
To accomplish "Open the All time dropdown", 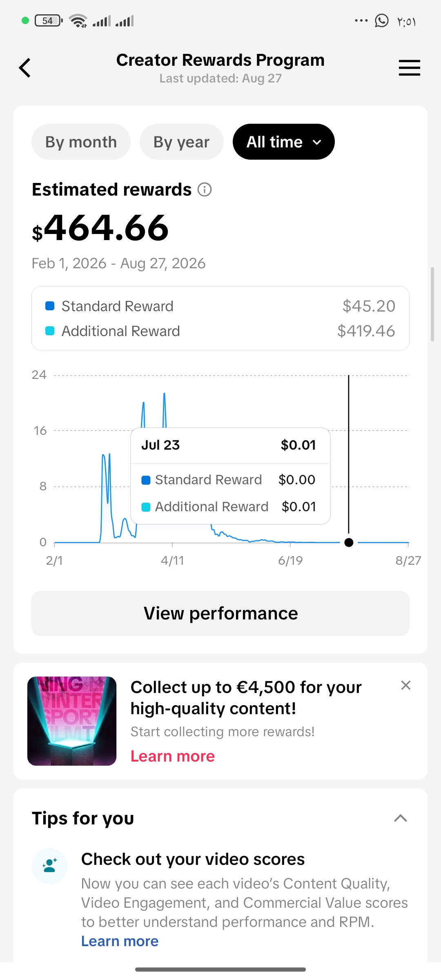I will coord(284,142).
